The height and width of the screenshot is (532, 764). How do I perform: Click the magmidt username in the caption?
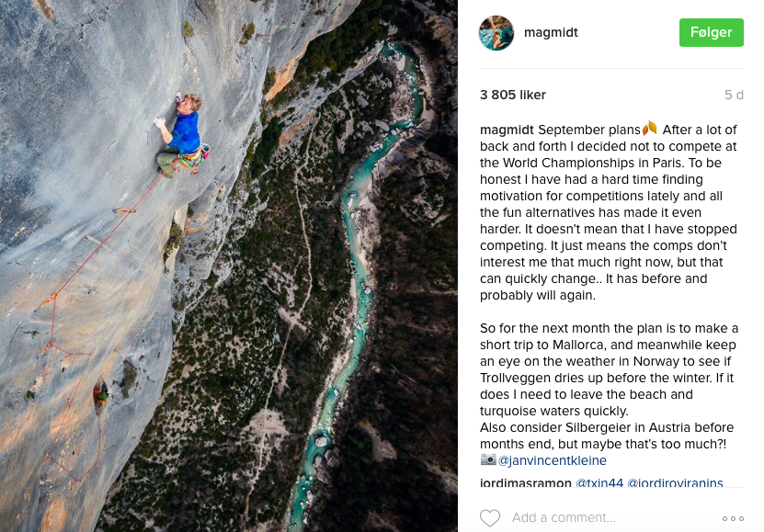tap(507, 130)
